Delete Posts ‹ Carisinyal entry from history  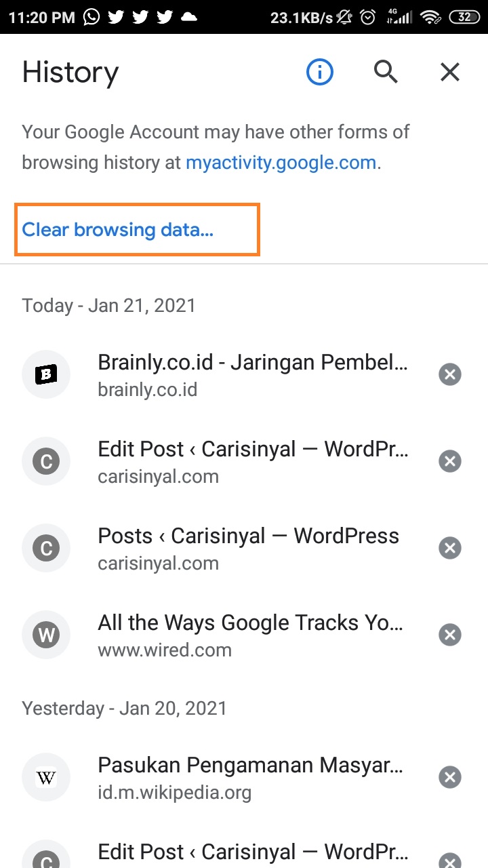(x=450, y=548)
